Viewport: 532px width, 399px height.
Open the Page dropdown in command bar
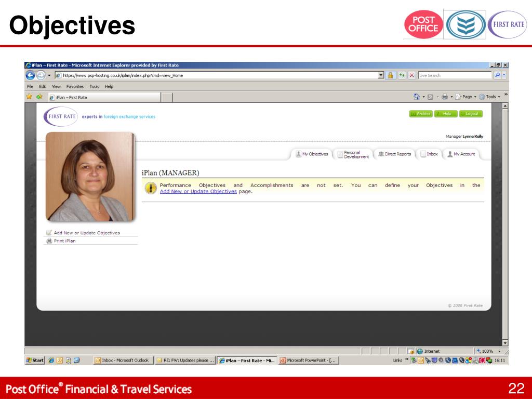click(x=465, y=97)
